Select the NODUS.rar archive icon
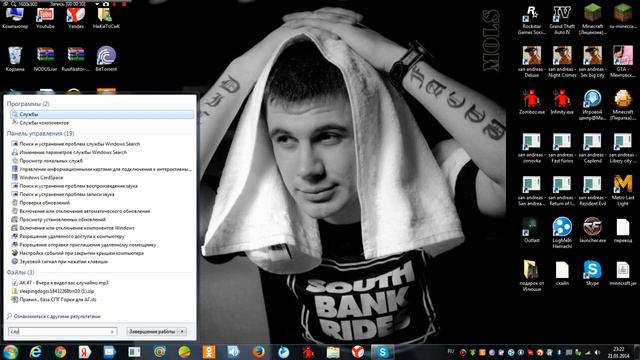Screen dimensions: 640x360 [45, 59]
